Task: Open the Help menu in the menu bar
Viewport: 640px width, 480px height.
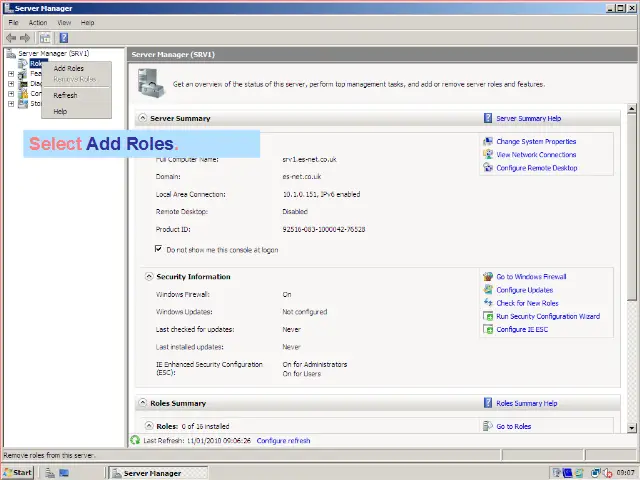Action: [87, 22]
